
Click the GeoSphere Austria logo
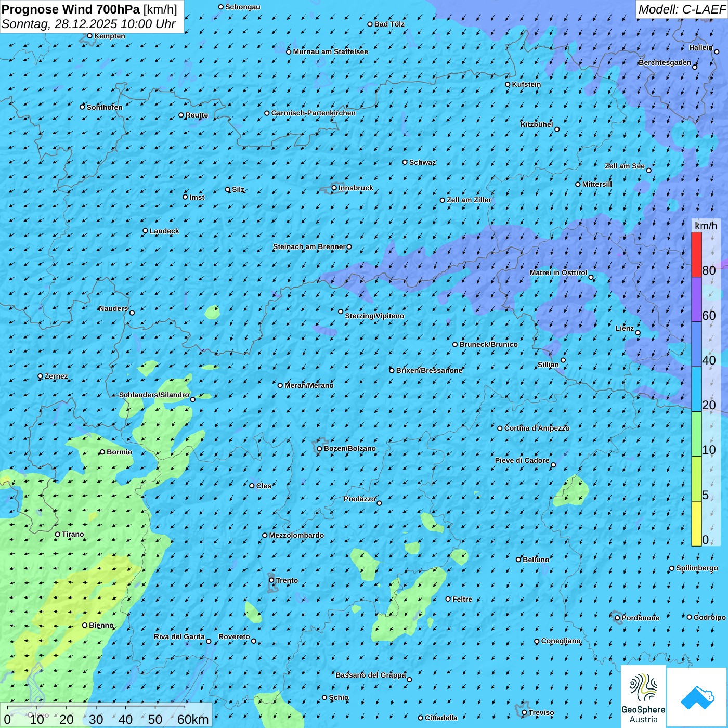(x=643, y=696)
